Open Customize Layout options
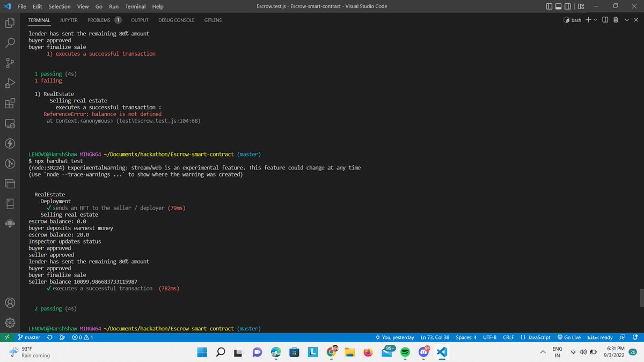The width and height of the screenshot is (644, 362). 581,6
